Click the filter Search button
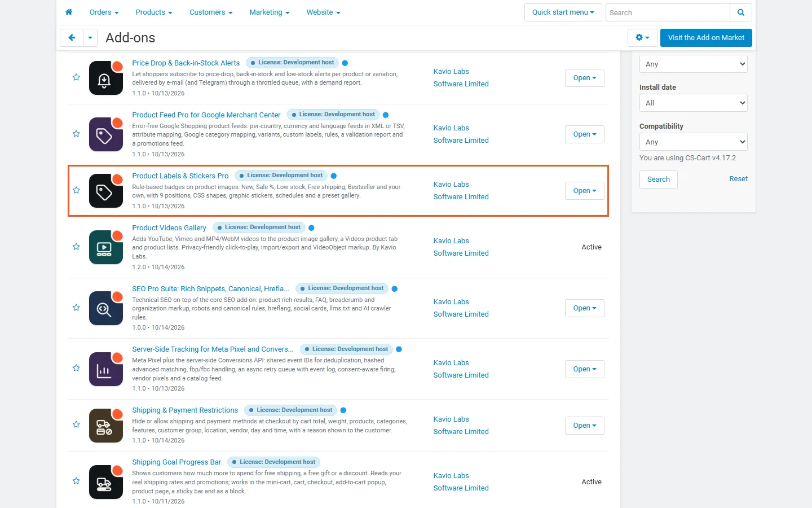Viewport: 812px width, 508px height. pyautogui.click(x=659, y=179)
